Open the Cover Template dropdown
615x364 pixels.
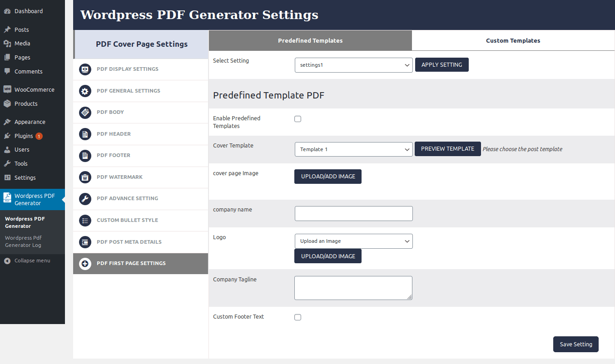click(x=354, y=149)
